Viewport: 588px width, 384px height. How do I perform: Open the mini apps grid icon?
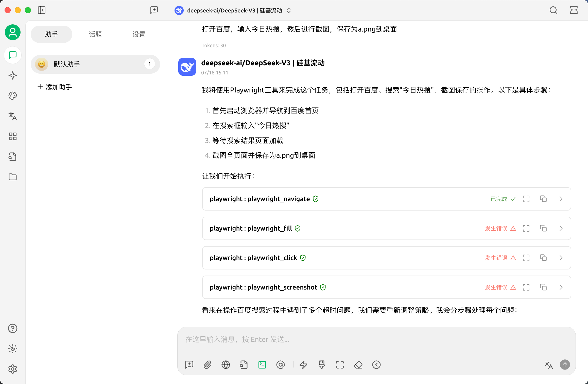(x=13, y=136)
